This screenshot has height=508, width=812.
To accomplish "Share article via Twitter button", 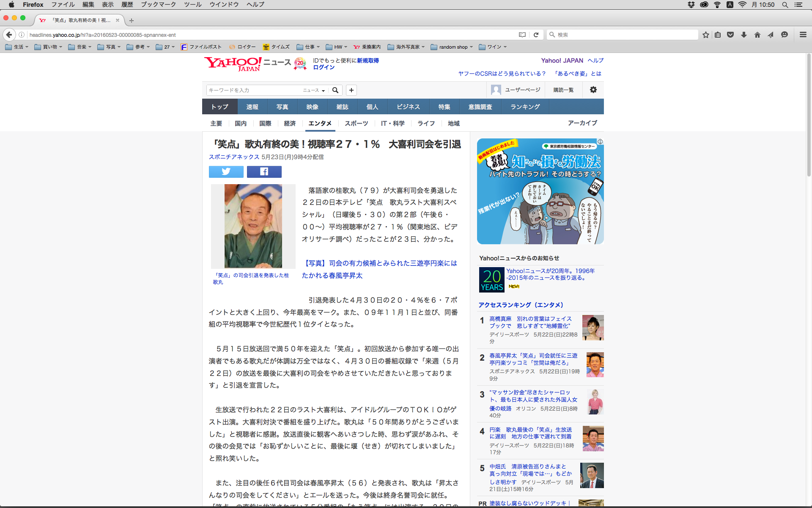I will tap(226, 171).
